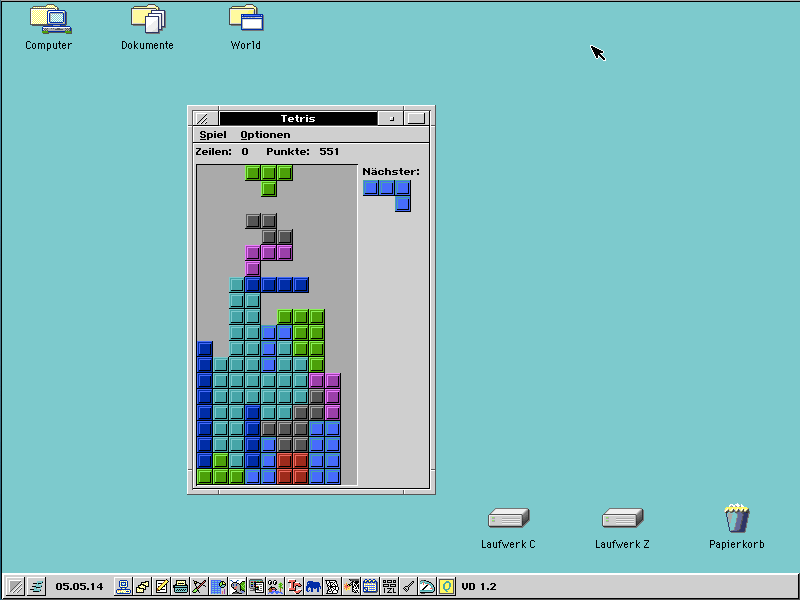Open the speedometer gauge taskbar icon
Screen dimensions: 800x600
coord(427,587)
